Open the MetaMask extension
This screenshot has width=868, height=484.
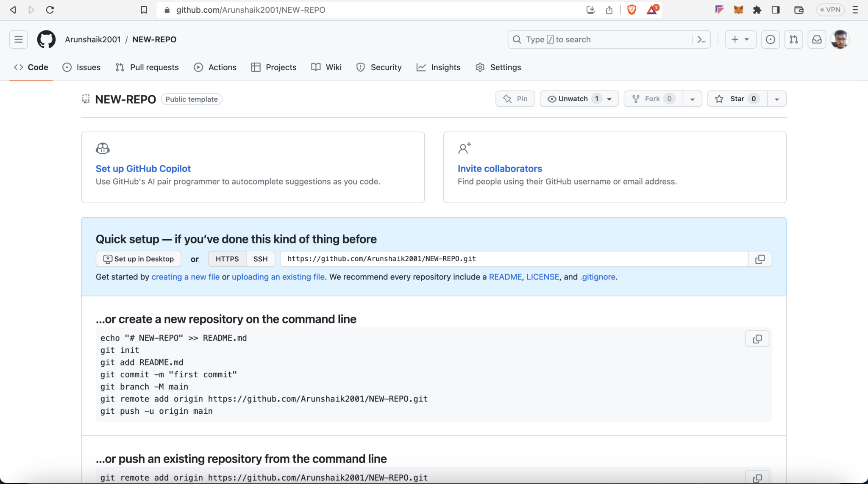(739, 9)
